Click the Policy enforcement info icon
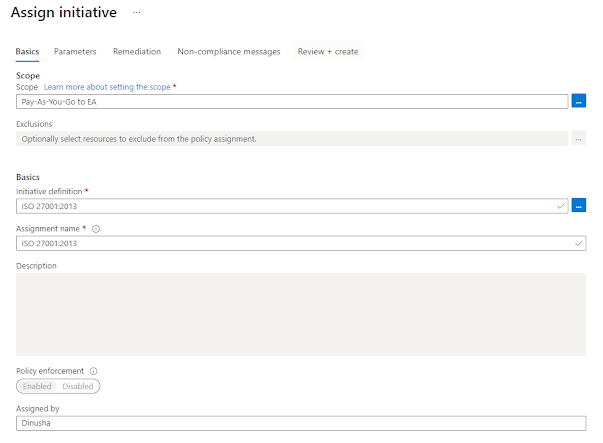The width and height of the screenshot is (603, 443). (93, 371)
